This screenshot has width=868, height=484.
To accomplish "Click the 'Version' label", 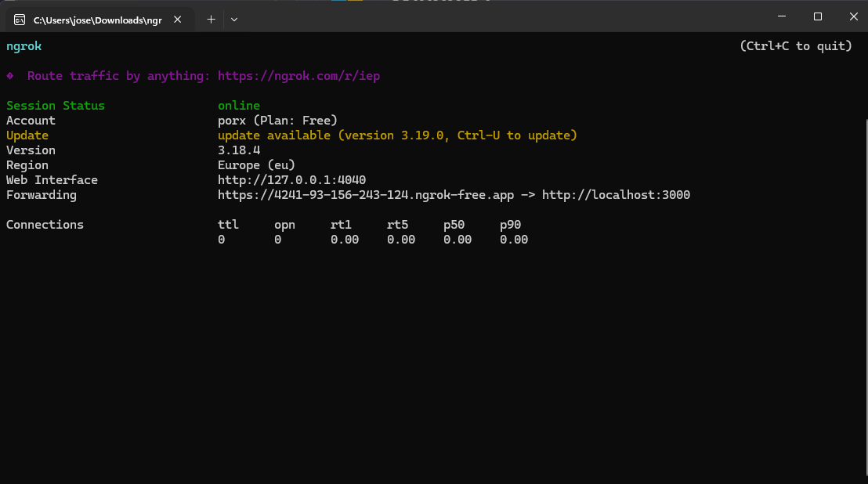I will coord(31,150).
